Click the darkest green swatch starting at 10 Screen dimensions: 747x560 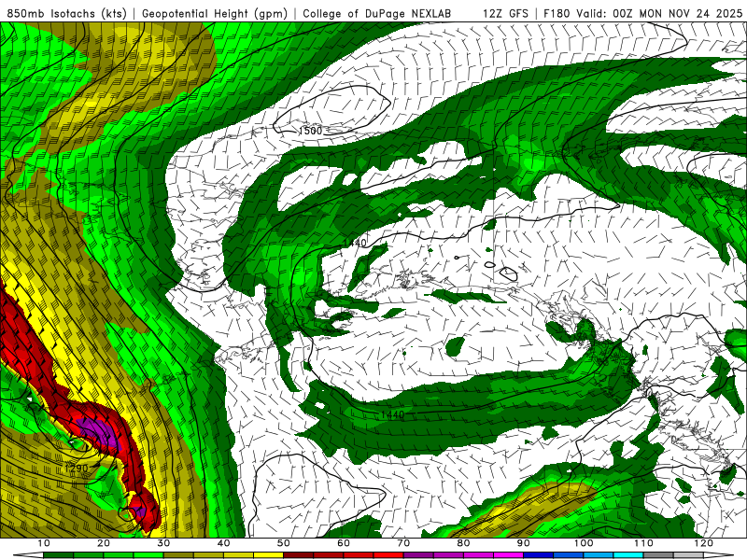(58, 555)
